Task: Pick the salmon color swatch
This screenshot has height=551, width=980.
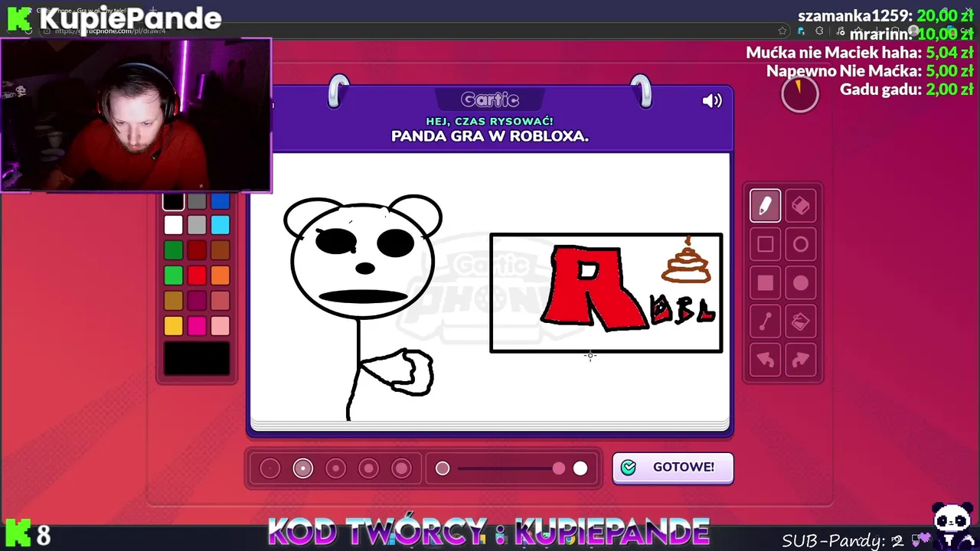Action: click(x=220, y=301)
